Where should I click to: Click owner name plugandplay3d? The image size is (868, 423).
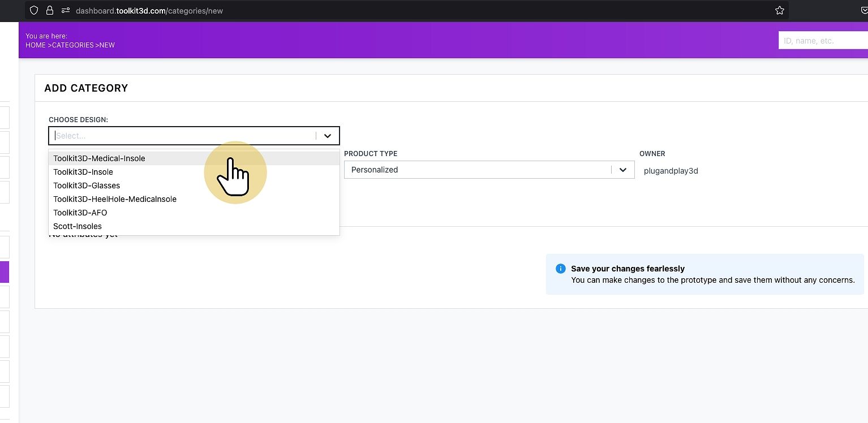671,170
